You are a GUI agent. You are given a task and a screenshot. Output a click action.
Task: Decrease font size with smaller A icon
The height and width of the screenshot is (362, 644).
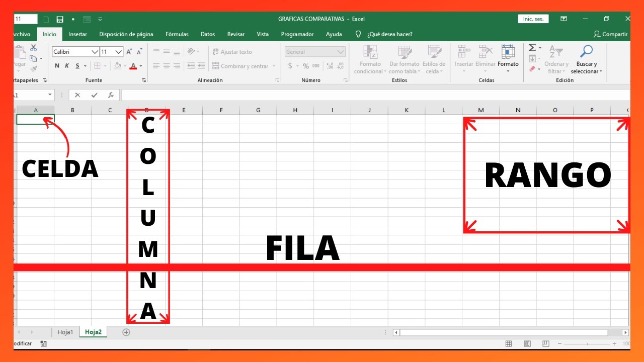139,52
